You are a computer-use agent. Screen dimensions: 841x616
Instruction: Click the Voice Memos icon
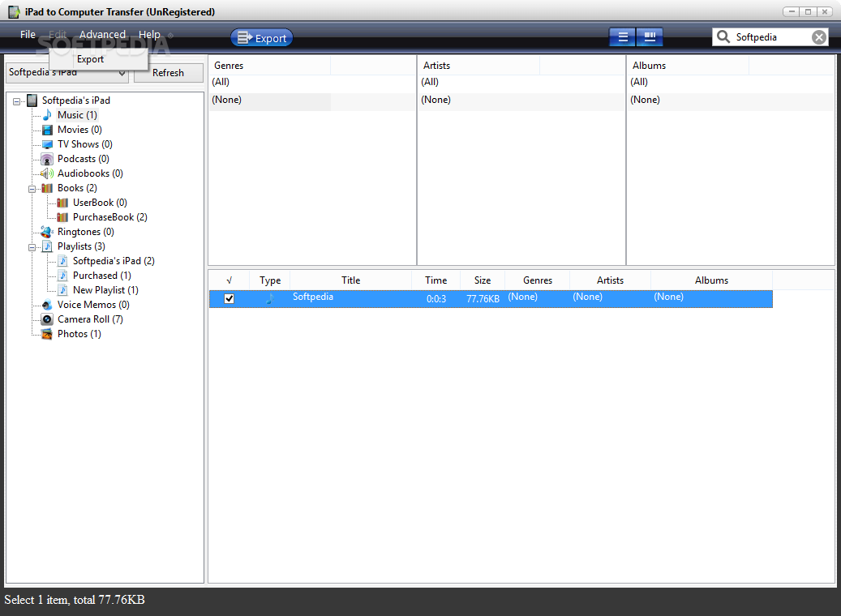[47, 305]
